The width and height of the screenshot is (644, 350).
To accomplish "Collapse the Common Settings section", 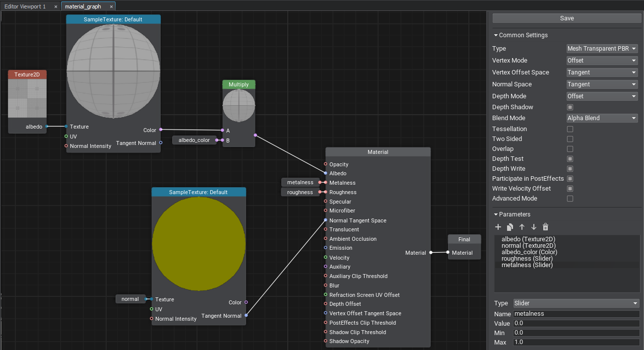I will coord(521,35).
